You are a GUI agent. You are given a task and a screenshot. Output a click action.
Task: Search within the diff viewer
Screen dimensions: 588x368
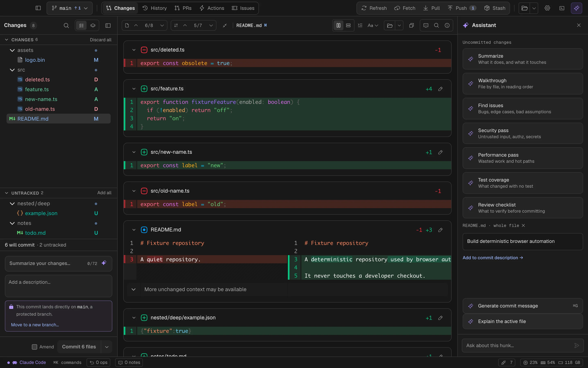[x=436, y=25]
